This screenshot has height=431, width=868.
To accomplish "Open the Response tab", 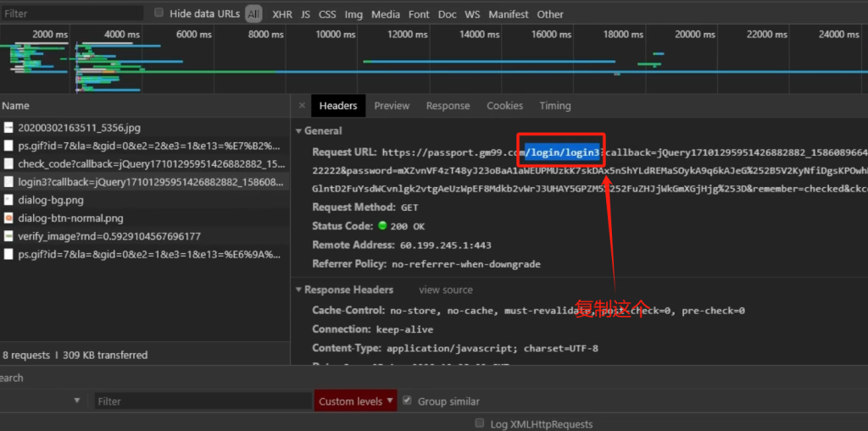I will click(448, 106).
